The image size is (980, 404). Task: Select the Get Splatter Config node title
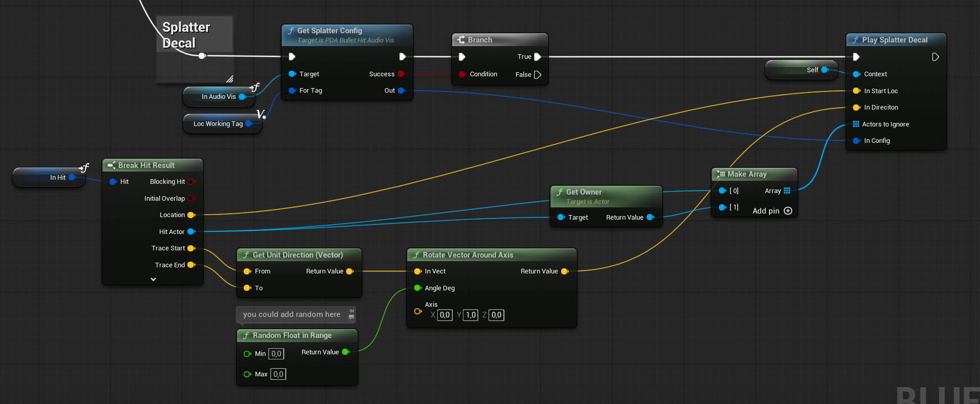[329, 31]
